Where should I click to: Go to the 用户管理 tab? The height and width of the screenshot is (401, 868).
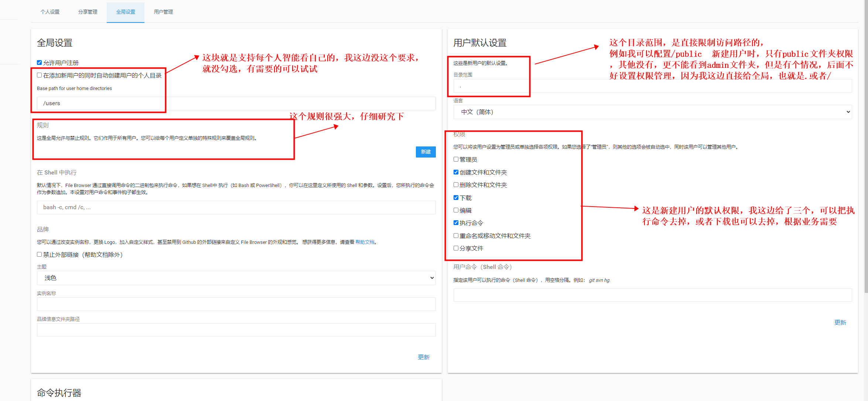click(x=163, y=12)
